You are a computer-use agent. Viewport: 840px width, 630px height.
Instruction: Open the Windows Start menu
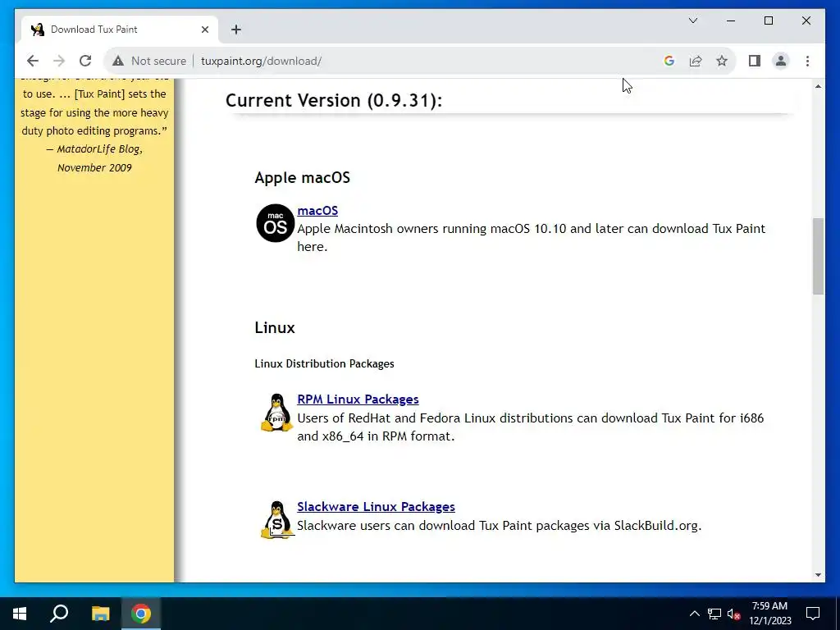20,614
